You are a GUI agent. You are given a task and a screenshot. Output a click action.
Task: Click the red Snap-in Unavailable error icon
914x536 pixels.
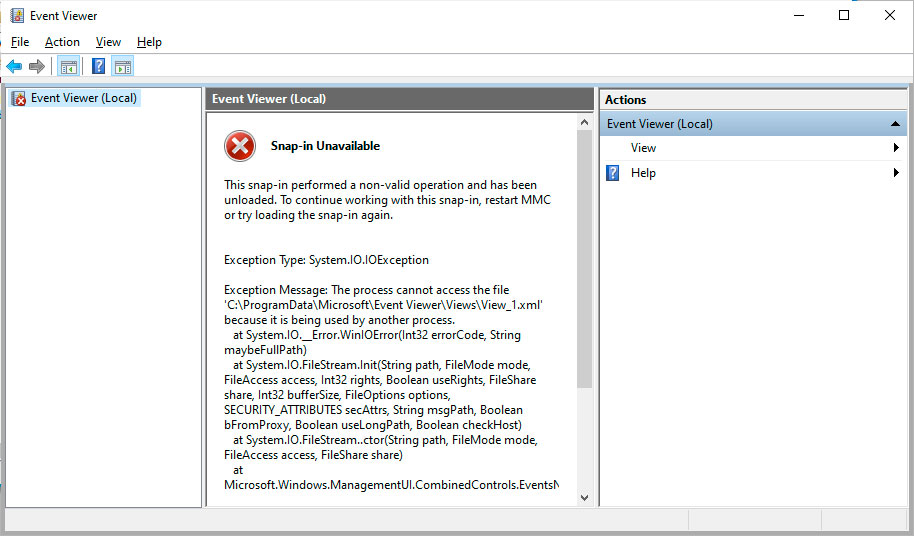240,146
